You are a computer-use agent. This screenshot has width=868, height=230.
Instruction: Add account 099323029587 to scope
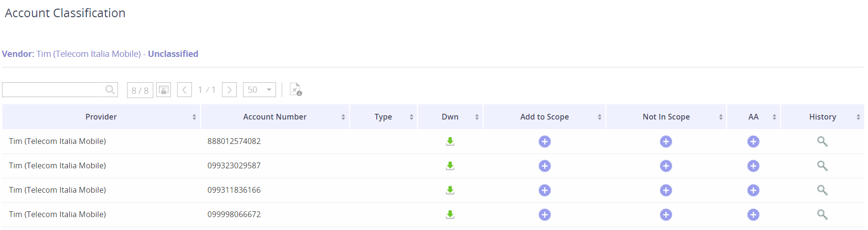click(545, 166)
